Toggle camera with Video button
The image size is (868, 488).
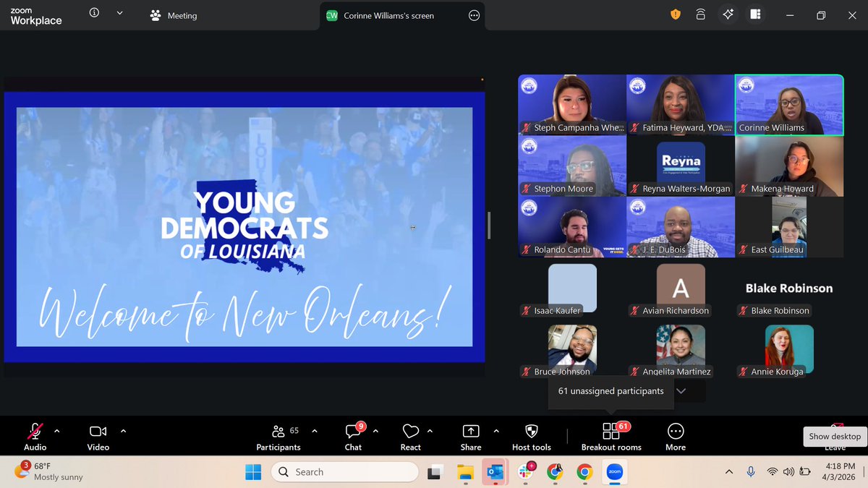(x=98, y=437)
